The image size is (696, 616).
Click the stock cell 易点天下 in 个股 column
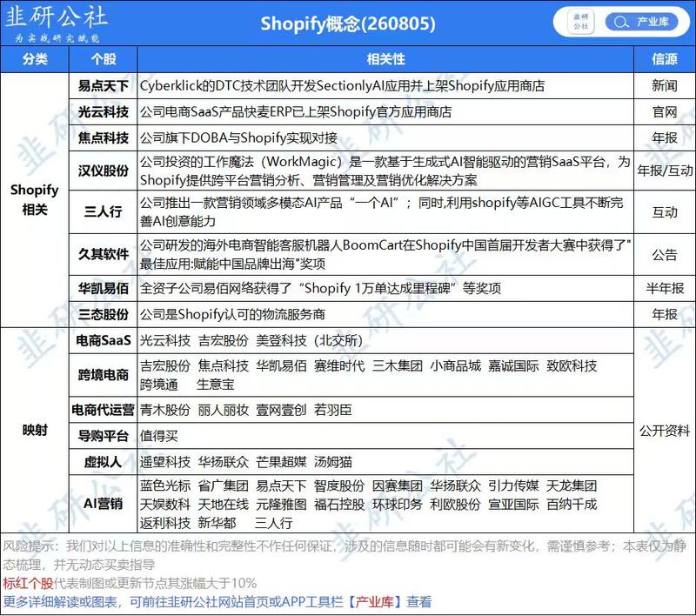coord(103,85)
